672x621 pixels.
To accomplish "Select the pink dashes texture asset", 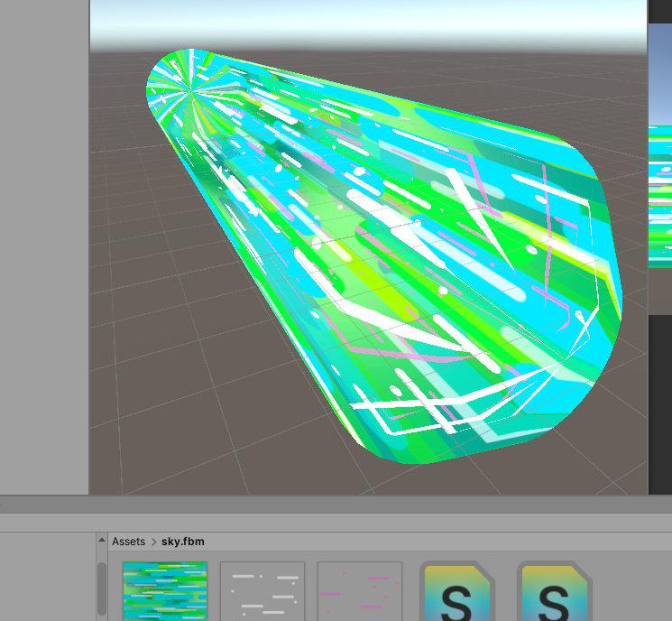I will tap(359, 590).
